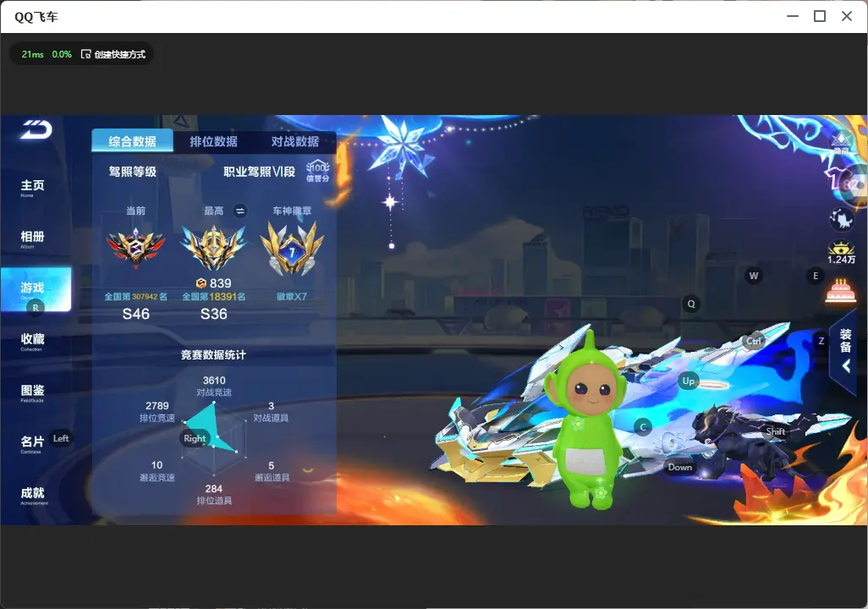Click the Z key hint overlay
The image size is (868, 609).
tap(821, 341)
